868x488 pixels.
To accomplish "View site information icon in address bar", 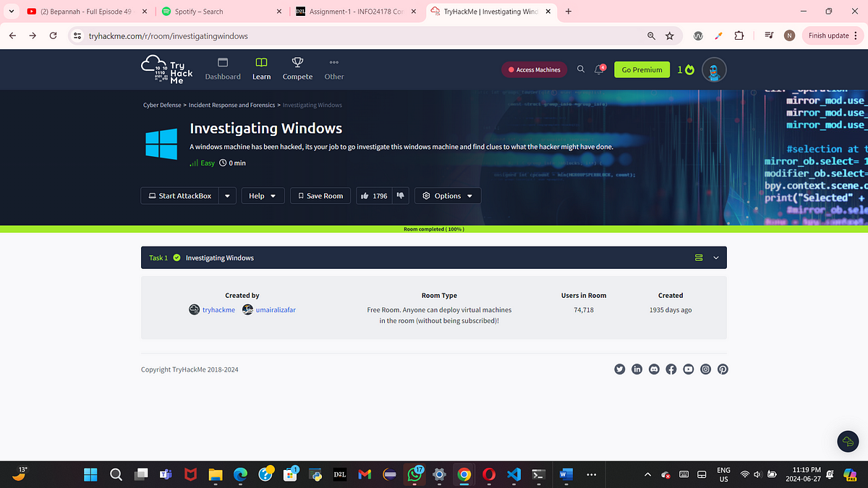I will tap(78, 35).
